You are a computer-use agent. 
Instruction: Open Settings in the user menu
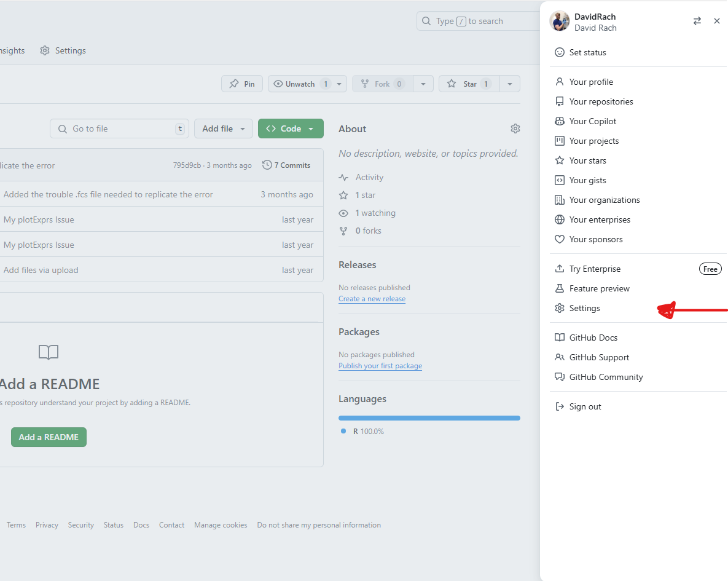584,308
